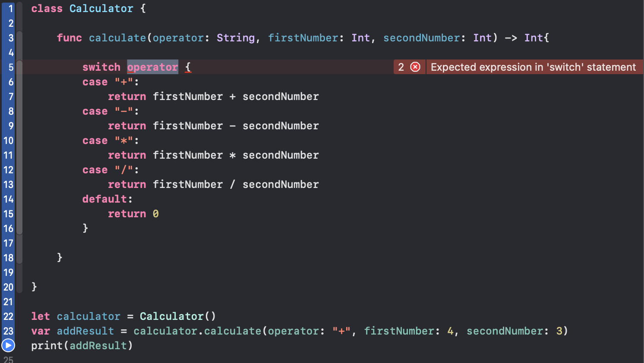Click the 'Expected expression in switch statement' message
This screenshot has height=363, width=644.
[533, 67]
